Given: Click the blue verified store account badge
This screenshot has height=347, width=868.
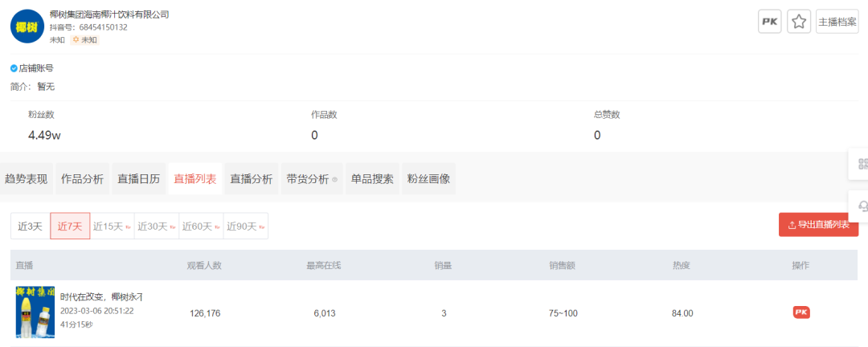Looking at the screenshot, I should [14, 68].
